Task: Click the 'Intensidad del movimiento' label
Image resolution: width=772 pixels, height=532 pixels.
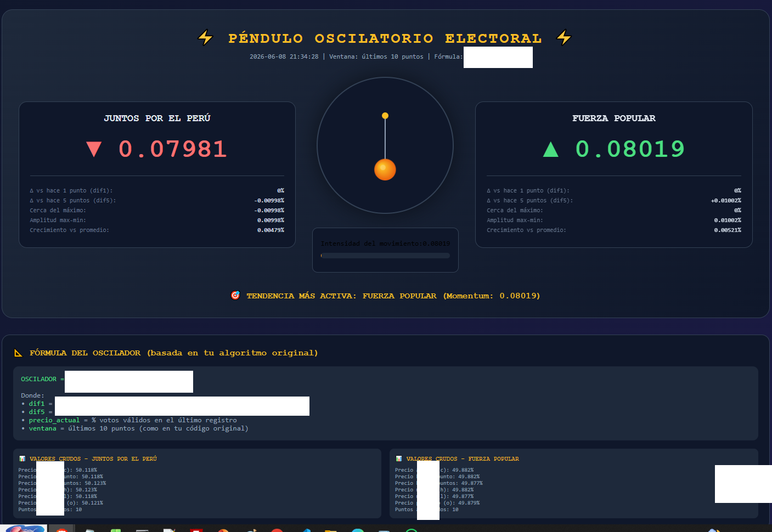Action: pos(371,244)
